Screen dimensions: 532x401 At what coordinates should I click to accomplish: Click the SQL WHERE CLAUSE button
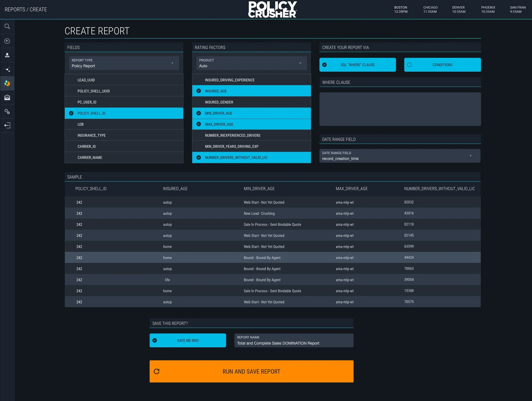[x=357, y=65]
